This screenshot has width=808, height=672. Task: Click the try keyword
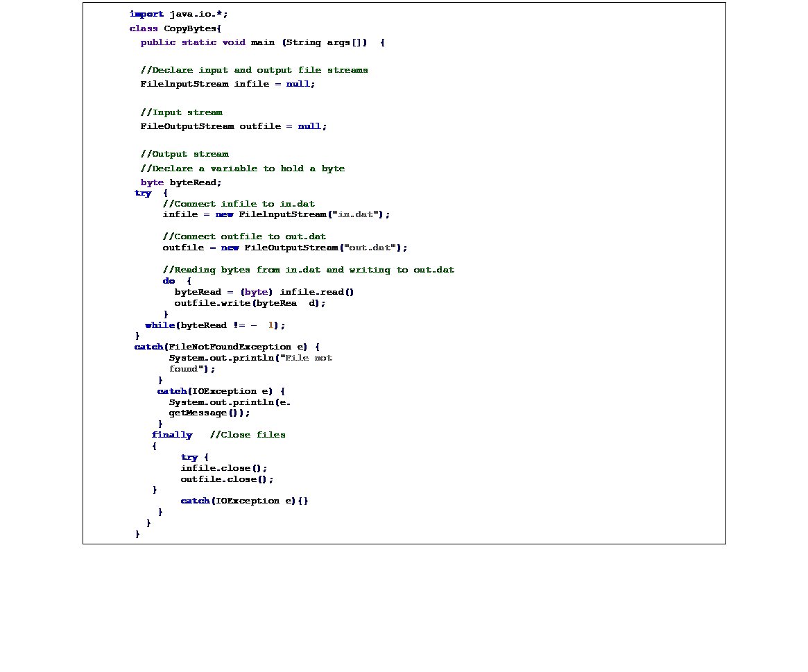coord(143,193)
